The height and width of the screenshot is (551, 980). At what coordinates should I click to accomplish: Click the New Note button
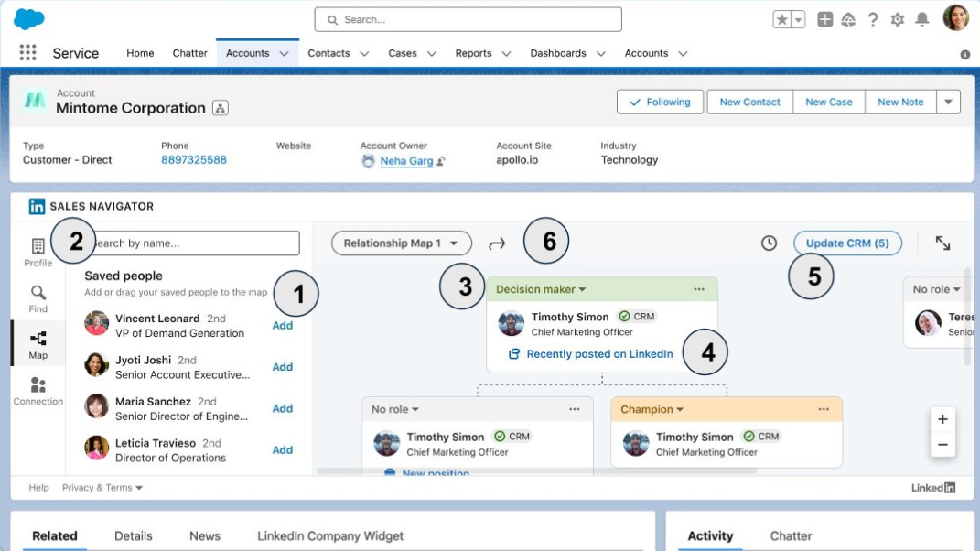[900, 102]
